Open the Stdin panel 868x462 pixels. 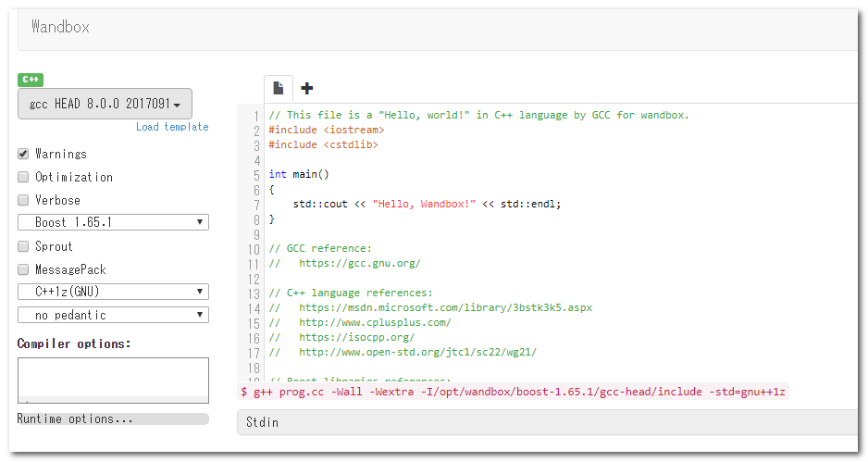pos(548,422)
